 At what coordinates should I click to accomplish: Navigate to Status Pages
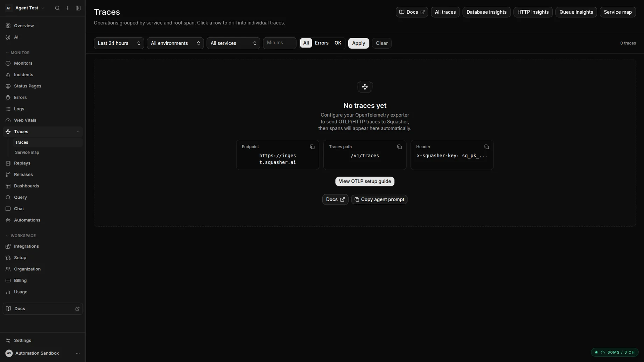(x=43, y=86)
